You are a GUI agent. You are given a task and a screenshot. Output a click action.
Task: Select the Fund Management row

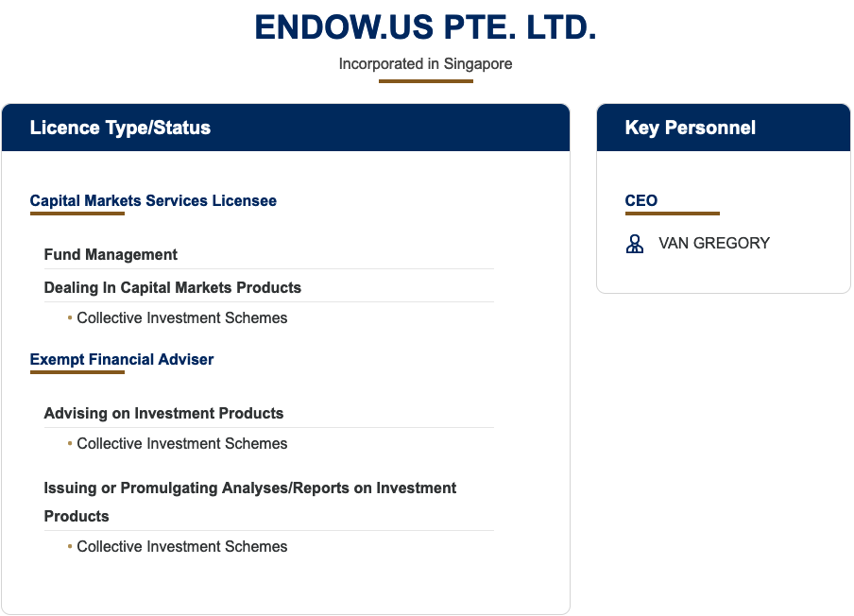click(x=268, y=254)
